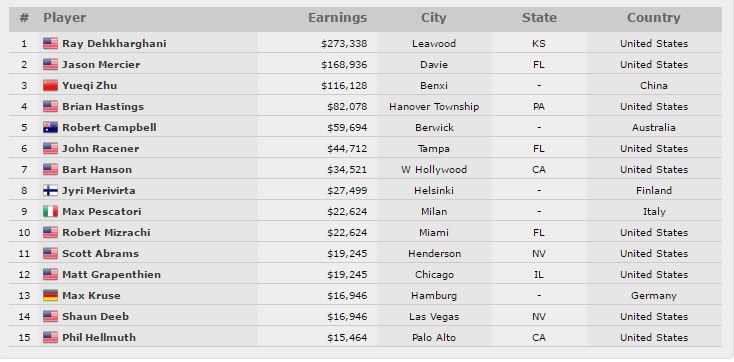Open Matt Grapenthien's player name
734x362 pixels.
pos(111,274)
